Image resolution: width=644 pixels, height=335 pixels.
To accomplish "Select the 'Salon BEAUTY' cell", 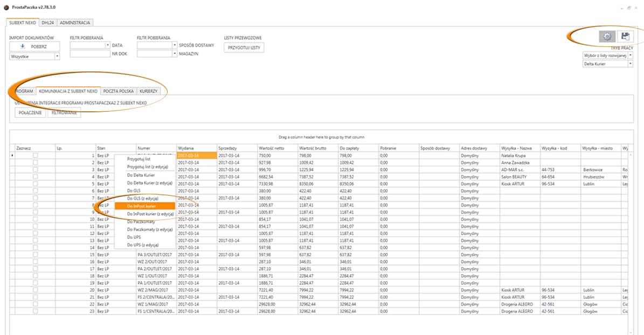I will (x=521, y=177).
